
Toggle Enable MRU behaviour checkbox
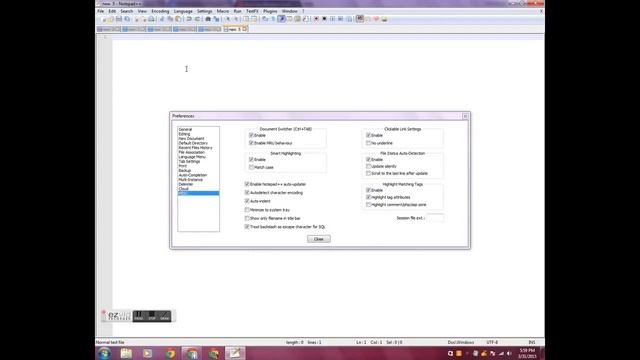click(x=251, y=143)
